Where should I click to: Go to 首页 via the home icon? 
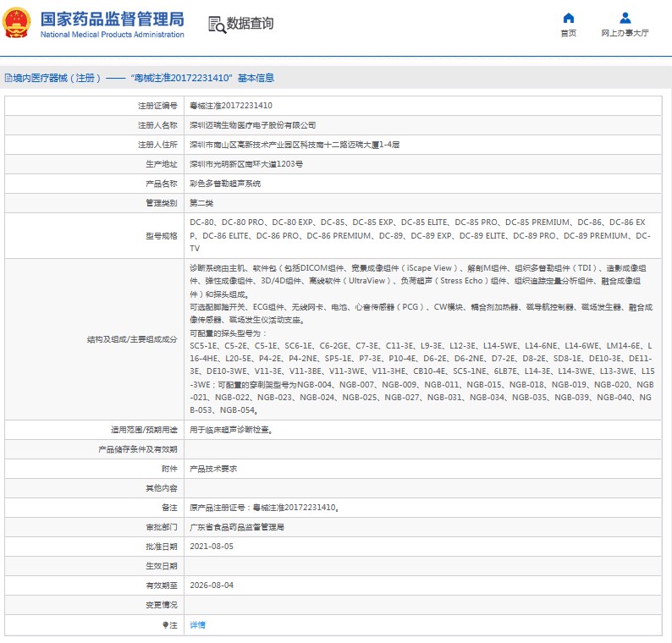568,18
